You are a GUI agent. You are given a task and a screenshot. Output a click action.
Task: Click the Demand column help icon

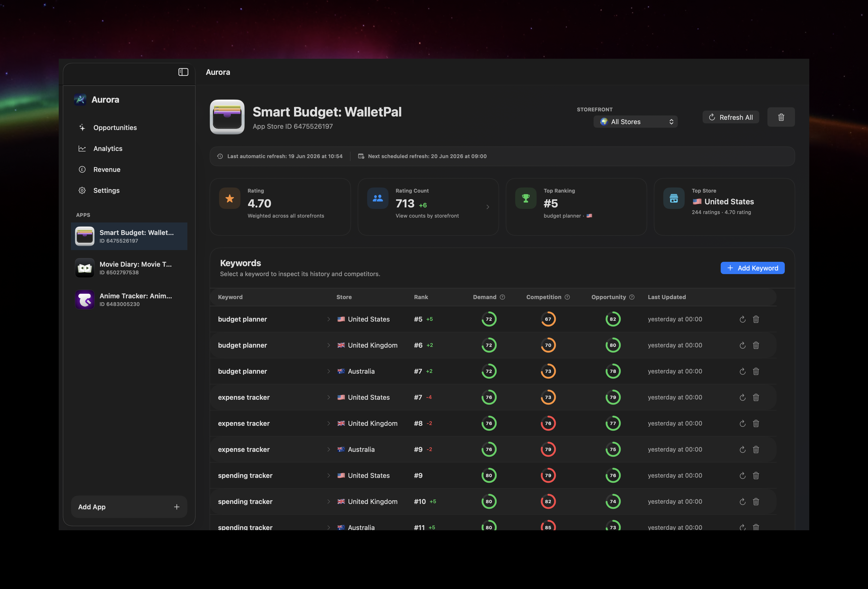tap(502, 297)
